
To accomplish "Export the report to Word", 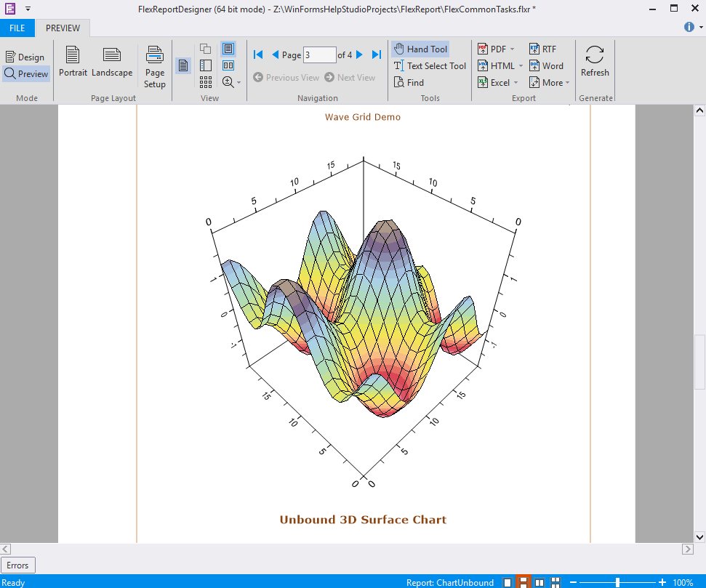I will pyautogui.click(x=545, y=66).
